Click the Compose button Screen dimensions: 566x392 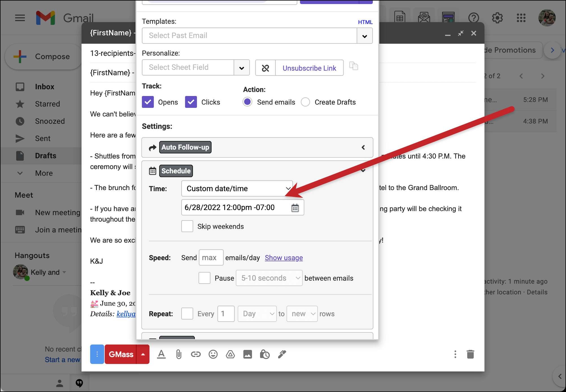tap(43, 56)
